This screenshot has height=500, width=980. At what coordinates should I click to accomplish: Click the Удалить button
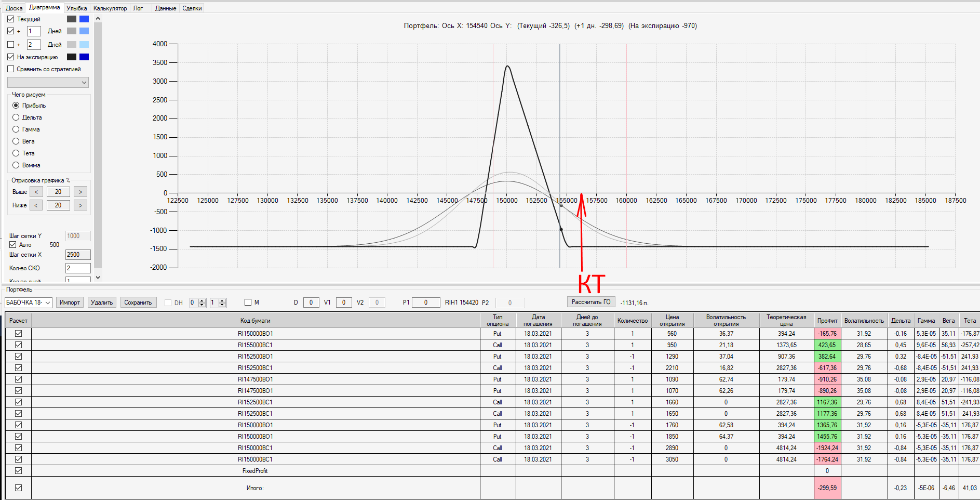coord(102,302)
